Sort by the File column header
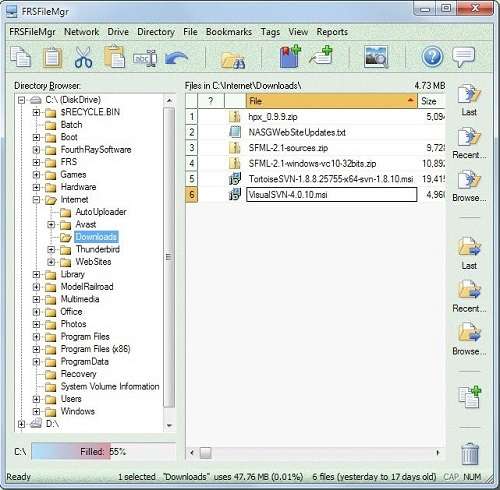This screenshot has height=490, width=500. click(x=332, y=101)
